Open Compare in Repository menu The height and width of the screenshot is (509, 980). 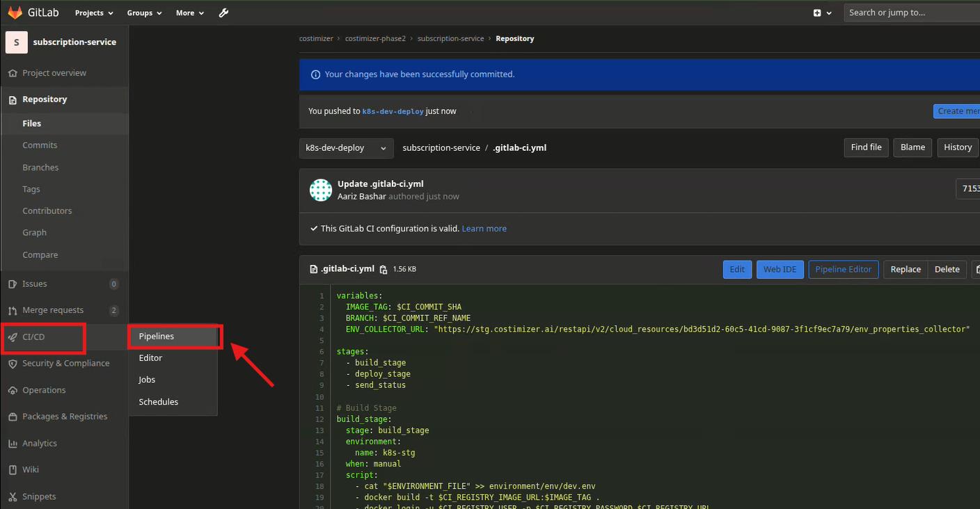[40, 255]
